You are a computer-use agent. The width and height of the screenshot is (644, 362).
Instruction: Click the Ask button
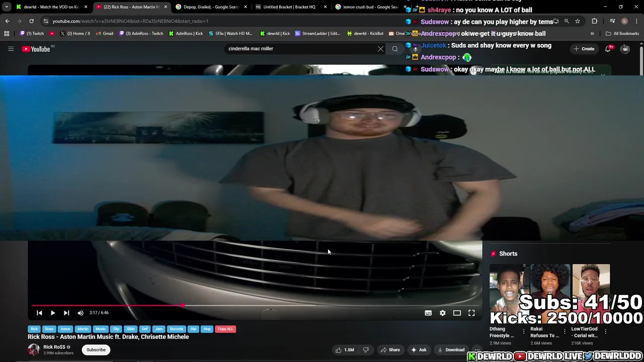click(x=419, y=350)
